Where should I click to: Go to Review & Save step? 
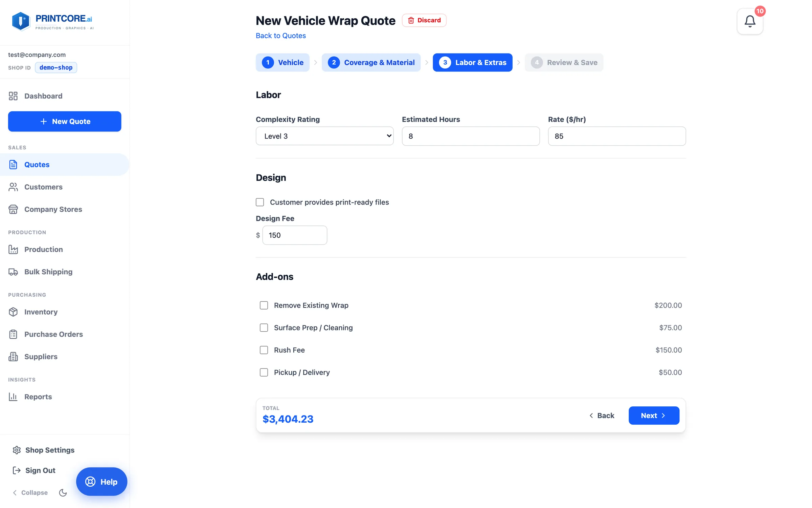(x=564, y=62)
